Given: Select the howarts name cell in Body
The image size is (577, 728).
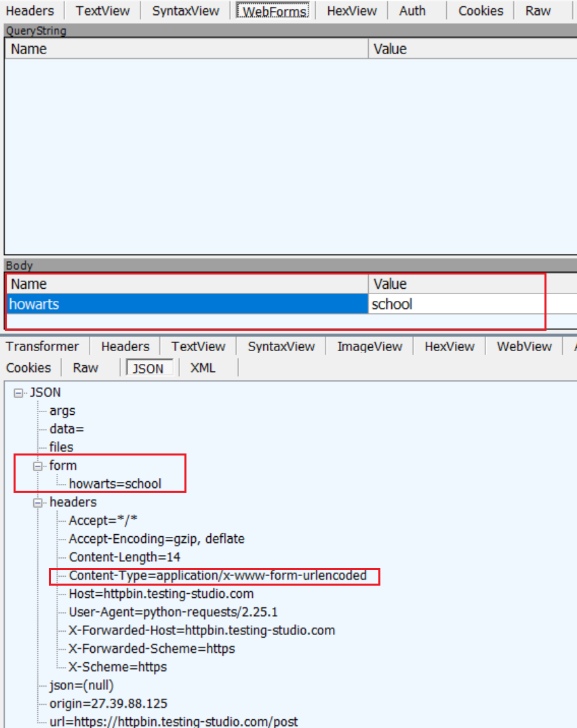Looking at the screenshot, I should click(34, 304).
